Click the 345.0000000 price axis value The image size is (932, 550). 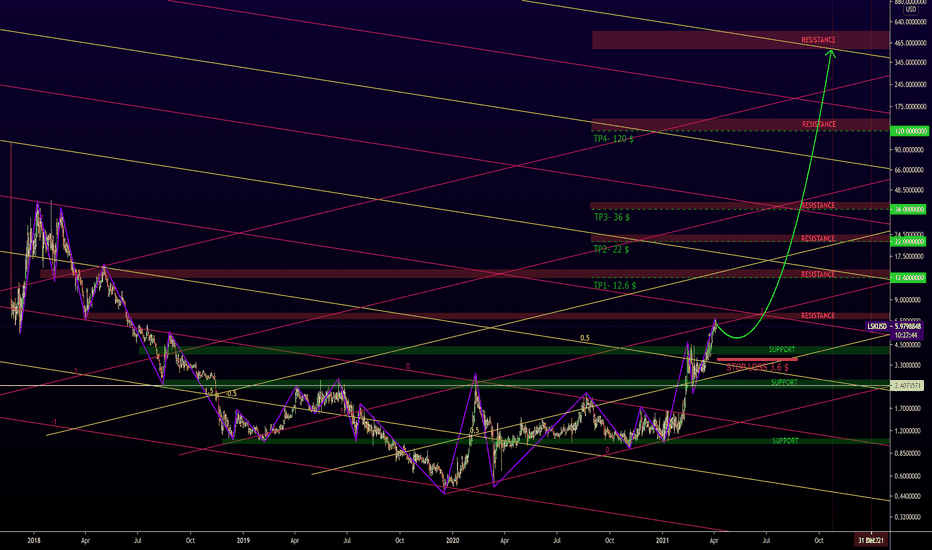coord(909,62)
